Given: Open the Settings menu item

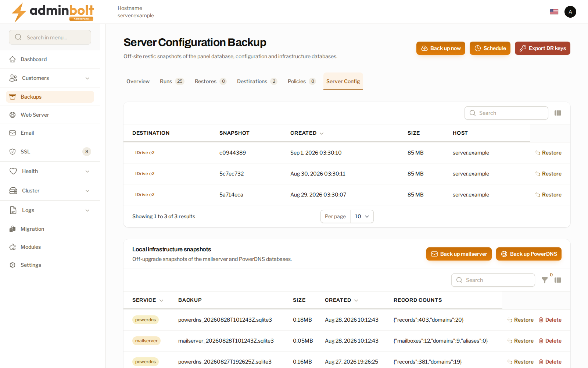Looking at the screenshot, I should point(50,265).
